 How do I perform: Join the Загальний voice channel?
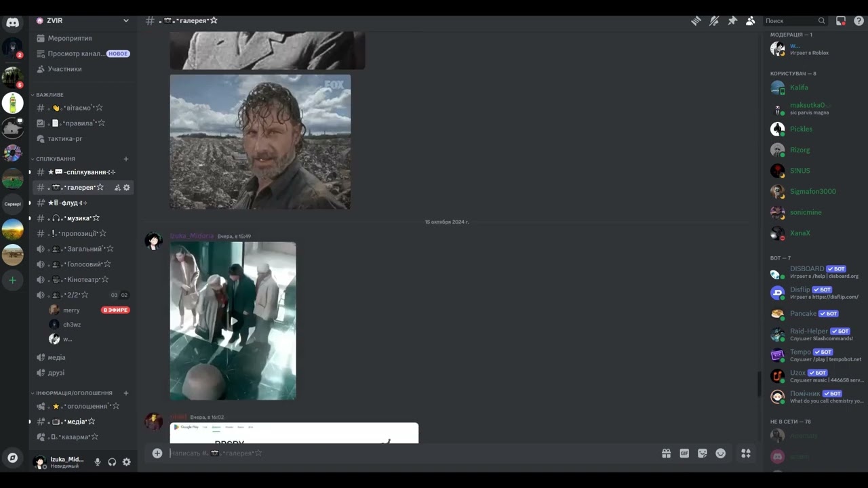82,249
